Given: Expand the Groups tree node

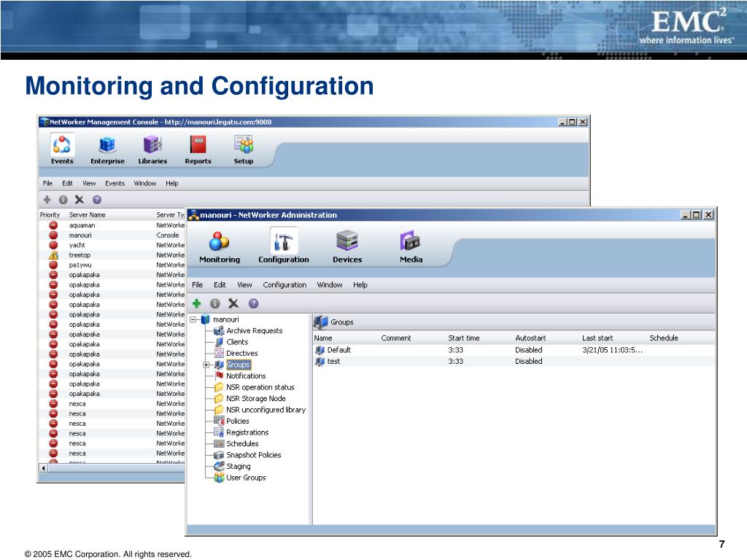Looking at the screenshot, I should (x=206, y=365).
